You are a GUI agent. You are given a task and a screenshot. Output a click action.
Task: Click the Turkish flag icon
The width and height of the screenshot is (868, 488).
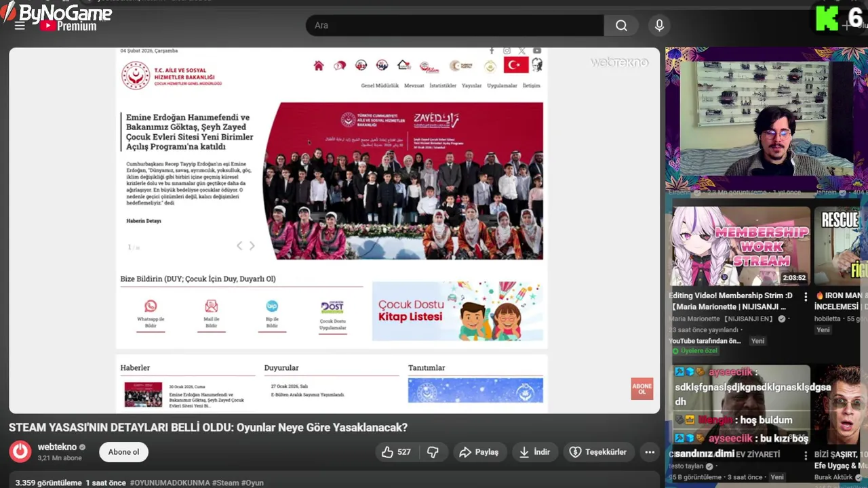pos(516,65)
